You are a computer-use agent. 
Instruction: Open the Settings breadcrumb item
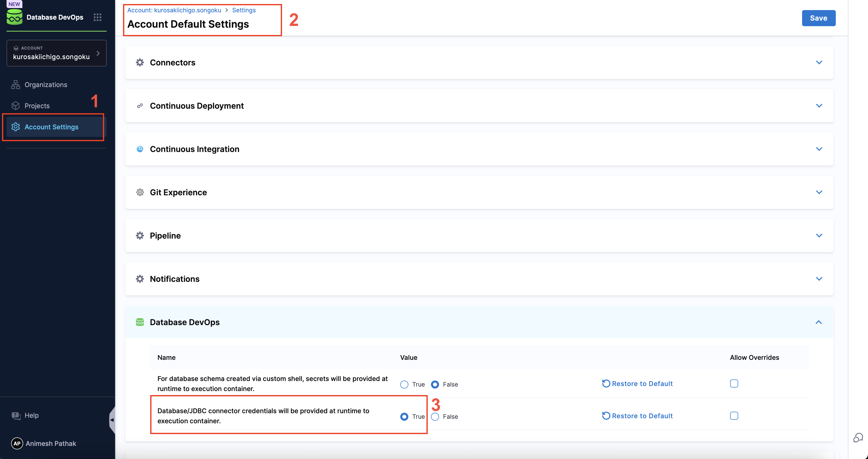(244, 10)
